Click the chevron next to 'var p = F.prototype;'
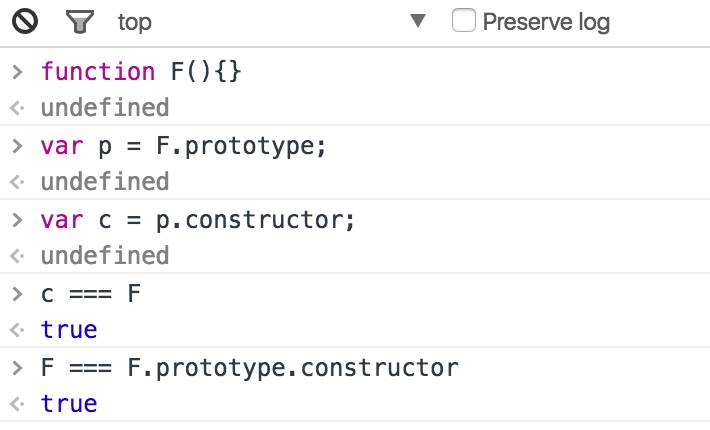Screen dimensions: 710x430 [18, 146]
